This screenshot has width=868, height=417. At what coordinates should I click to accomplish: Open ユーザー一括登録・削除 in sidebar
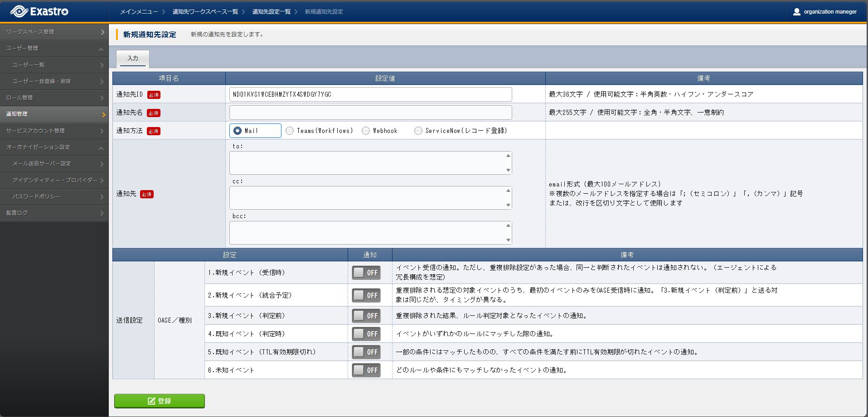pyautogui.click(x=54, y=81)
